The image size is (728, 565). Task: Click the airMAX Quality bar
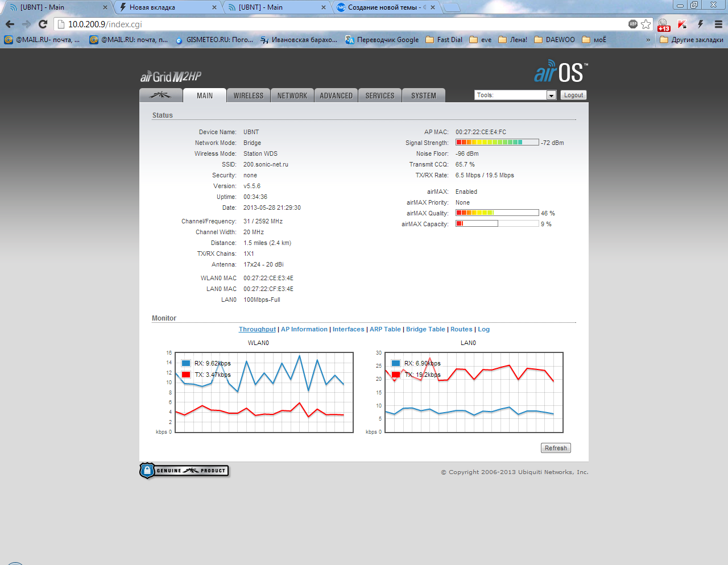(x=497, y=213)
